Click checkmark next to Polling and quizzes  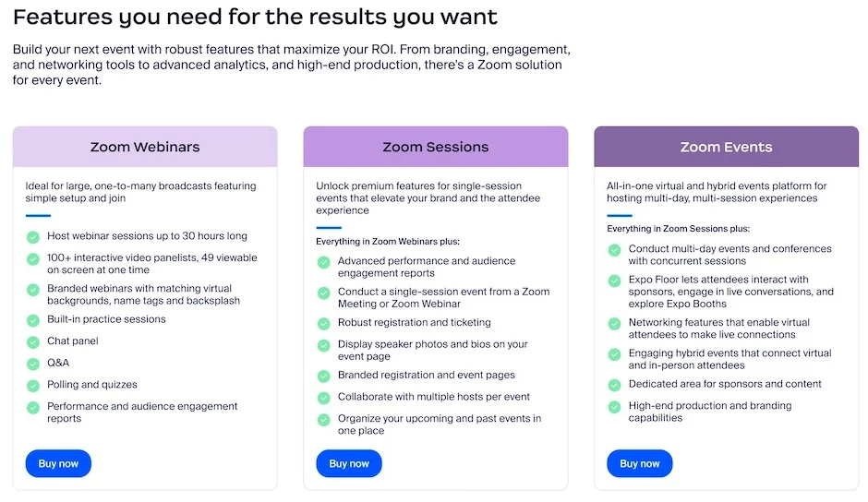pos(33,386)
